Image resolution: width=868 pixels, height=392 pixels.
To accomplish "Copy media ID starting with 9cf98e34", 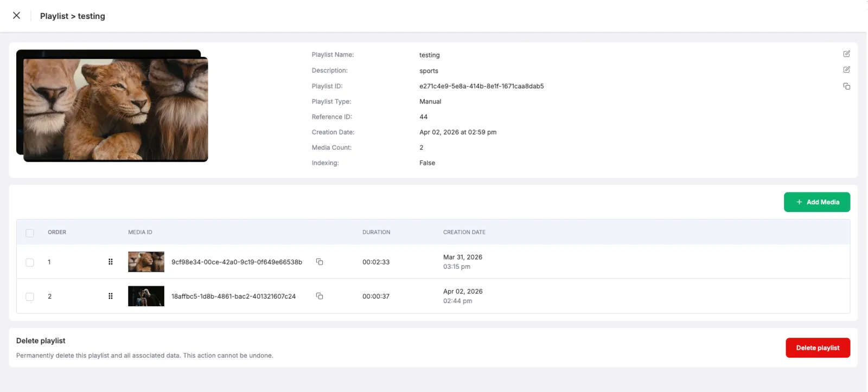I will click(320, 262).
